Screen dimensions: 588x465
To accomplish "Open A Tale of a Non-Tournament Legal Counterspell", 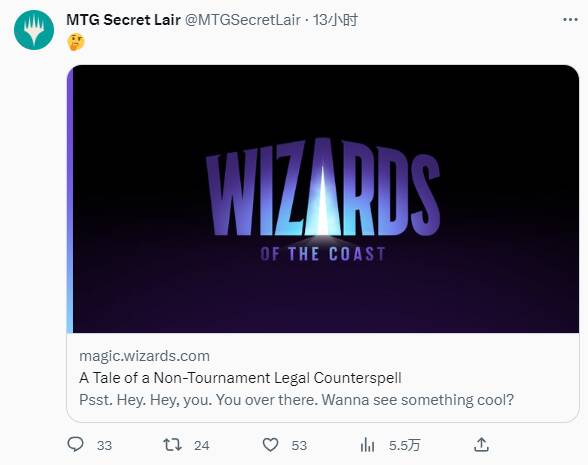I will point(240,378).
